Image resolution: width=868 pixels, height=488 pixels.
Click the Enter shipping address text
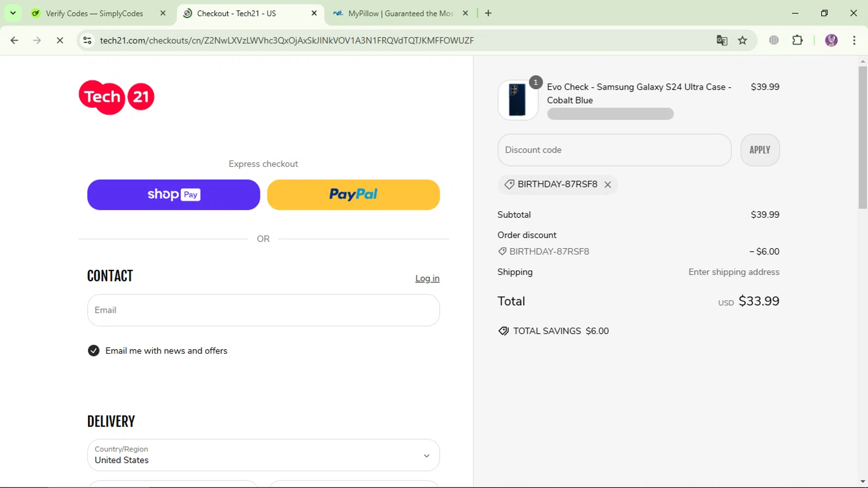(734, 272)
